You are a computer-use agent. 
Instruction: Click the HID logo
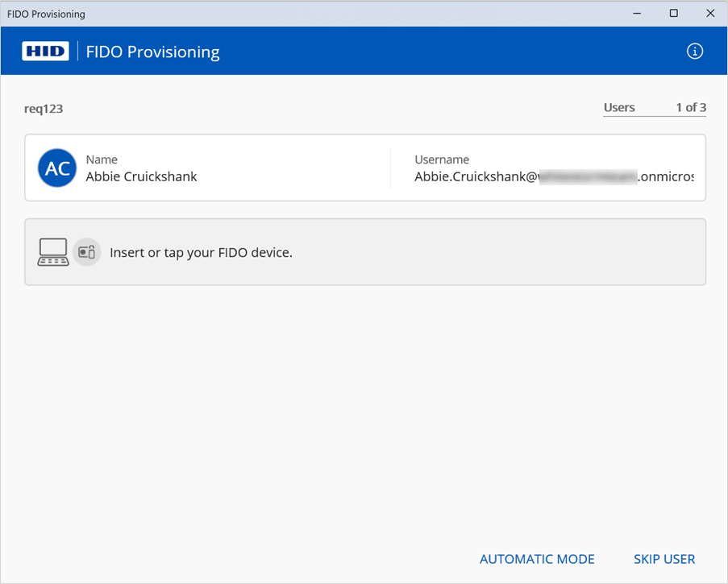(x=46, y=52)
